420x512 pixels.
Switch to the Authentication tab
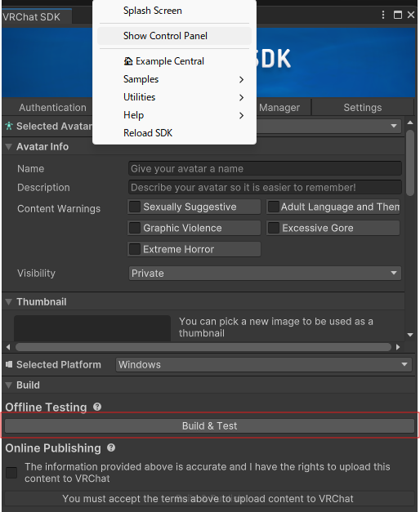[x=52, y=108]
